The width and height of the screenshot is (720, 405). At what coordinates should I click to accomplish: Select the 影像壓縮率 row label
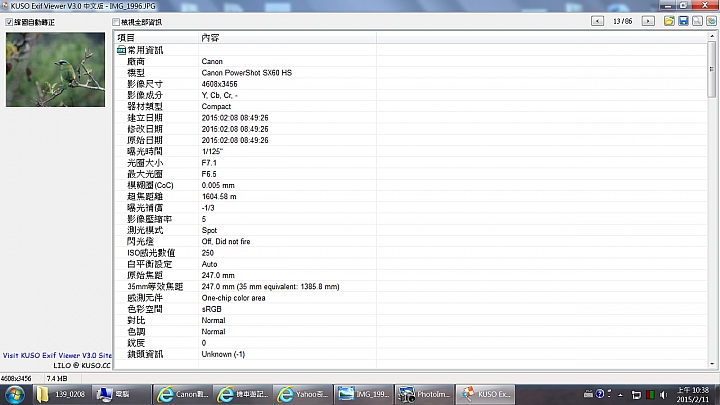coord(149,219)
